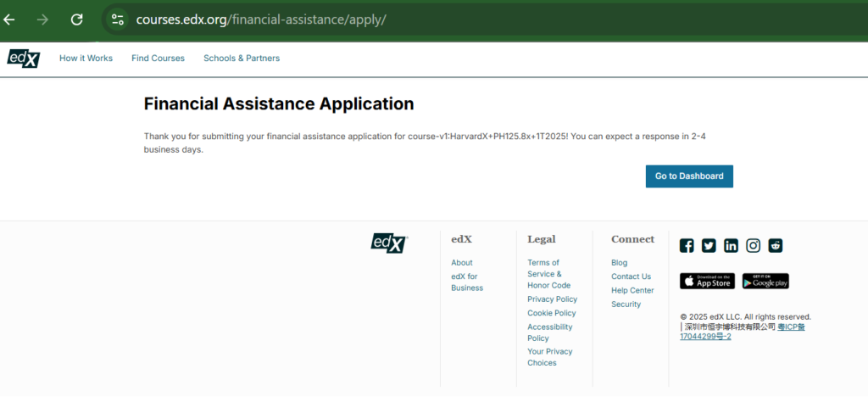This screenshot has width=868, height=419.
Task: Click the address bar URL
Action: tap(261, 20)
